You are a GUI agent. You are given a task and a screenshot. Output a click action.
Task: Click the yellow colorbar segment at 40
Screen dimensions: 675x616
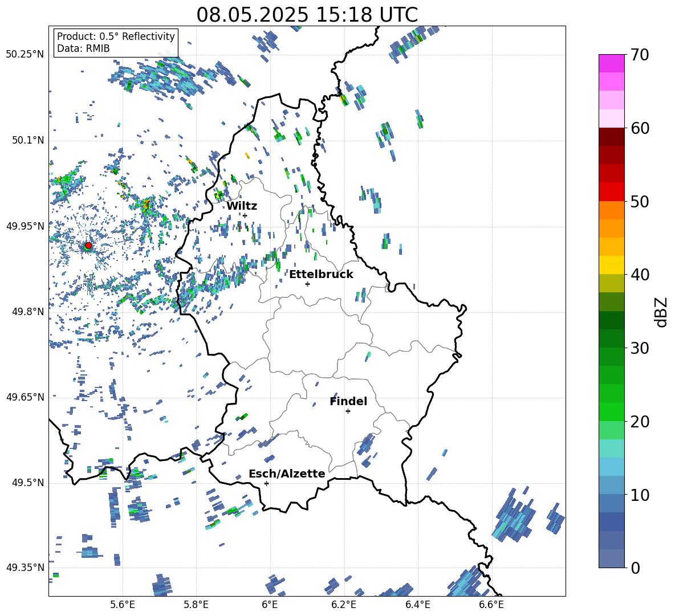pos(611,265)
